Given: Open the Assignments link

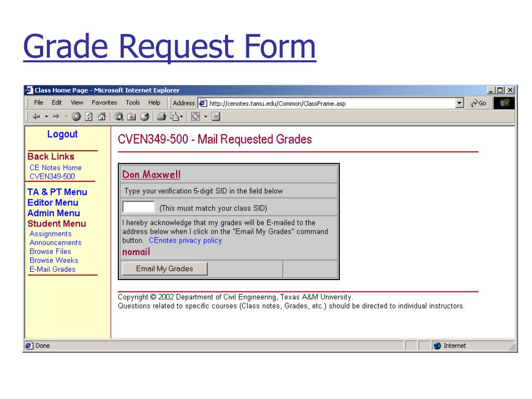Looking at the screenshot, I should [50, 234].
